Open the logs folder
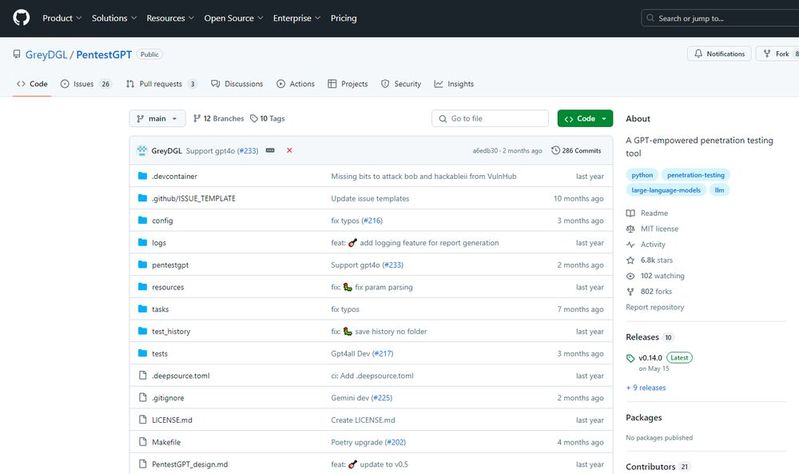Image resolution: width=799 pixels, height=474 pixels. tap(159, 243)
